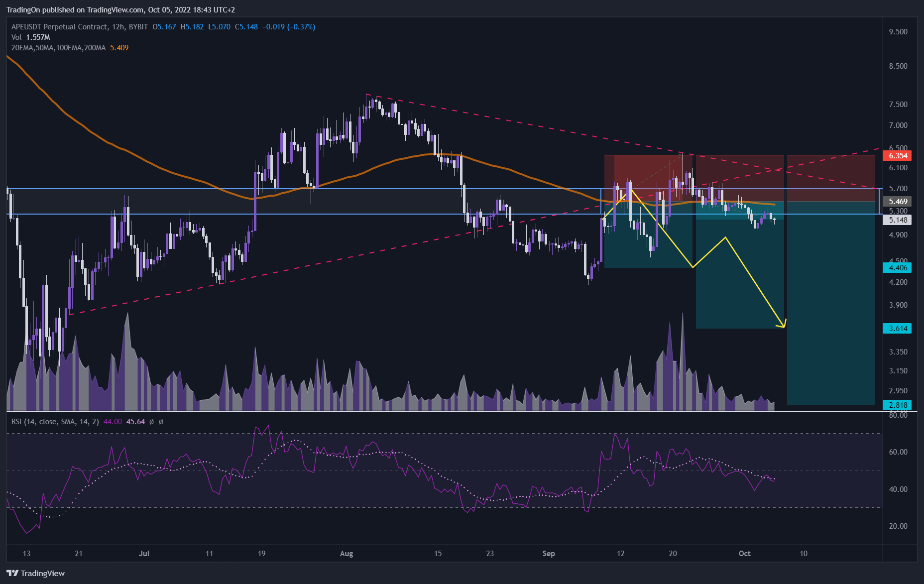
Task: Click the Aug date on time axis
Action: [x=346, y=554]
